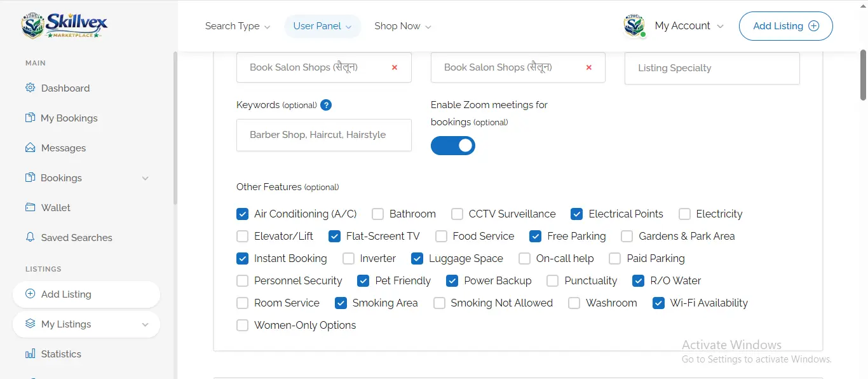This screenshot has width=868, height=379.
Task: Remove first Book Salon Shops selection
Action: tap(395, 67)
